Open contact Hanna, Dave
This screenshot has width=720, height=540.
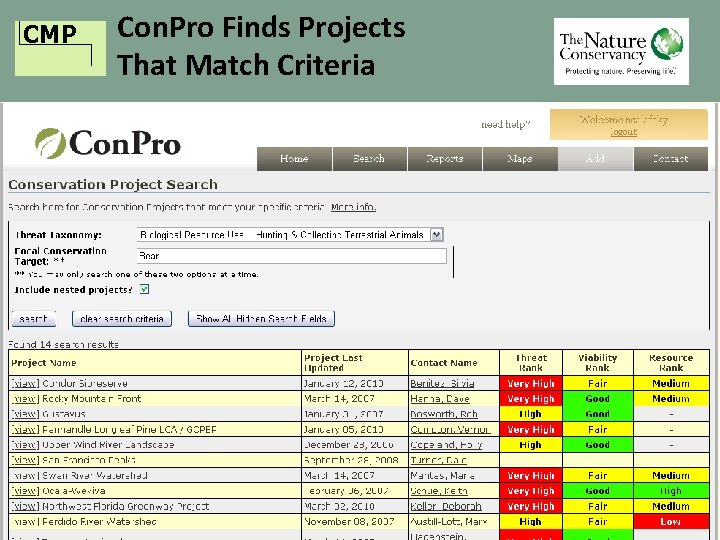point(440,399)
